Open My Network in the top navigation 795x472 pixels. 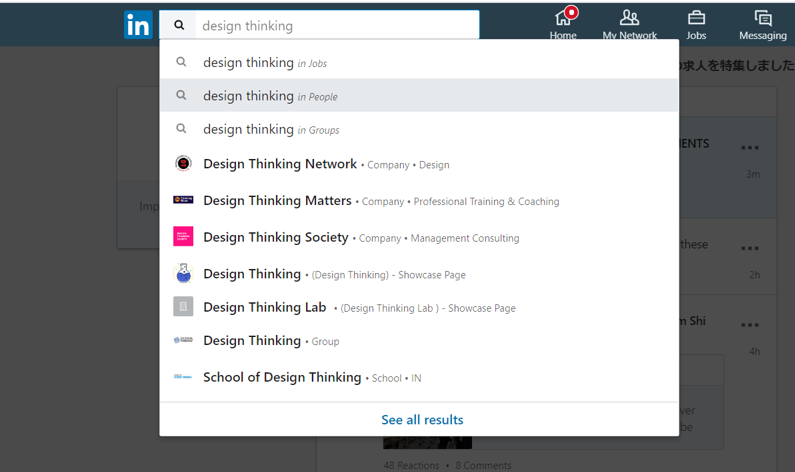tap(629, 25)
